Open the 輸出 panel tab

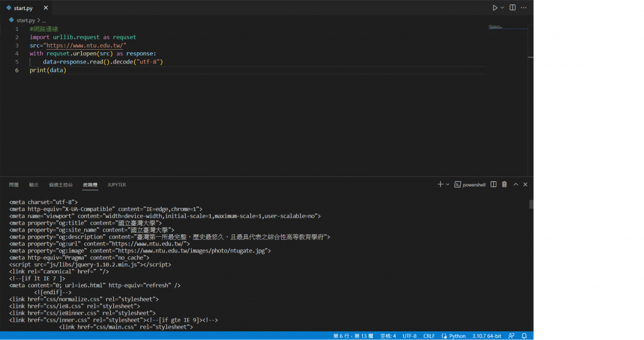pos(34,184)
